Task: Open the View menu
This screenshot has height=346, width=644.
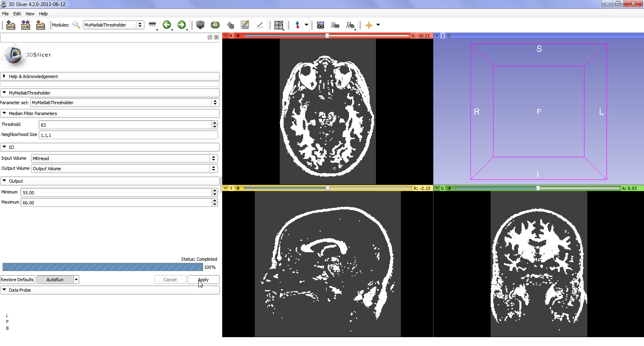Action: (30, 14)
